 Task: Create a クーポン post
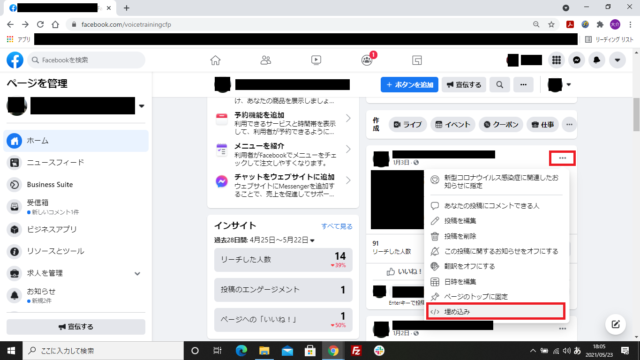(501, 124)
